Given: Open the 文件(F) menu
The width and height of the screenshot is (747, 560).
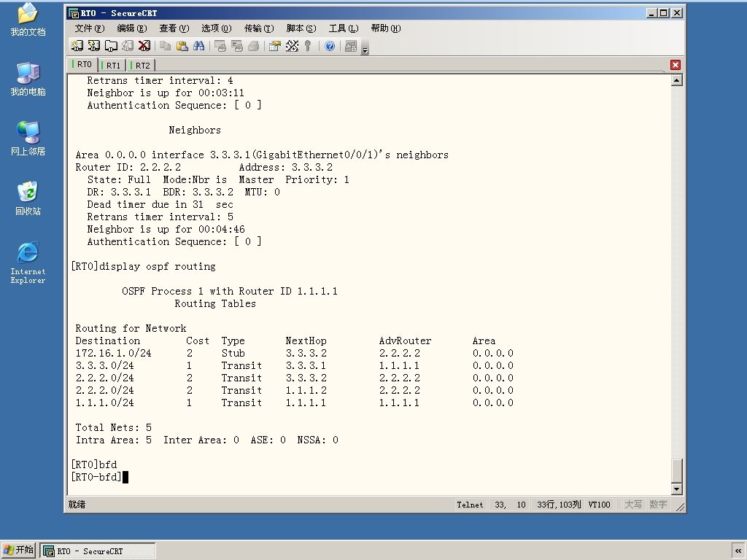Looking at the screenshot, I should pos(90,28).
